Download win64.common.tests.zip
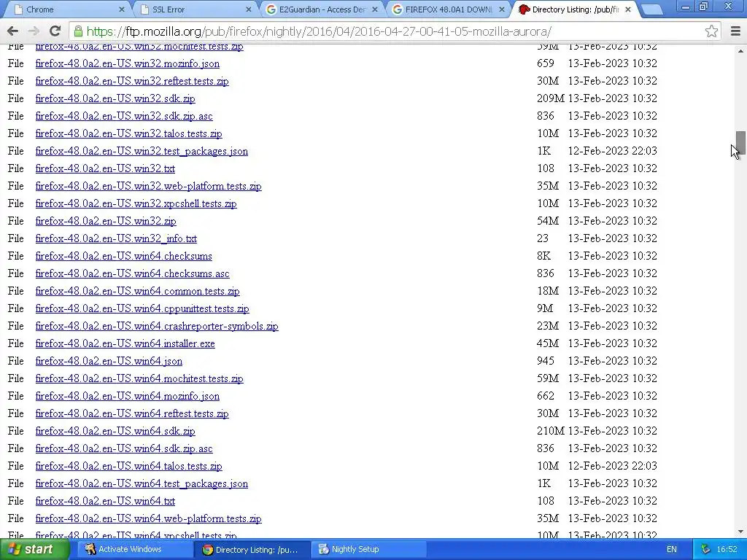The height and width of the screenshot is (560, 747). pos(137,291)
